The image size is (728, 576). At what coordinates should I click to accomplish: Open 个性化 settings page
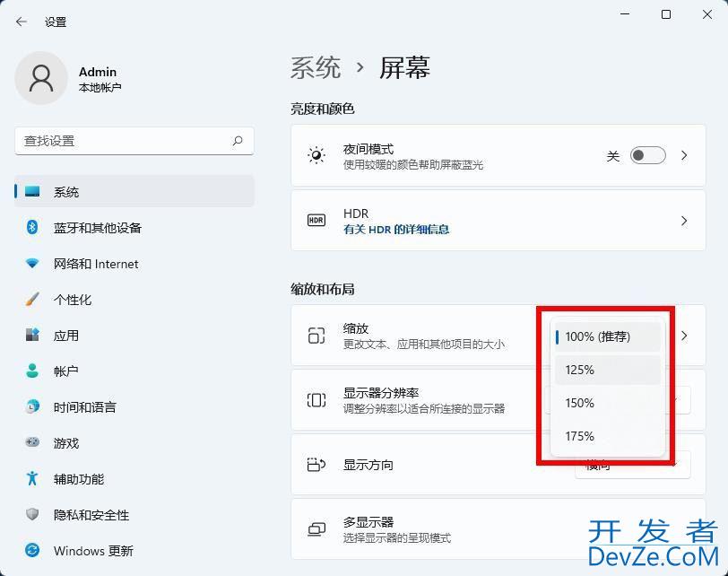pos(134,299)
